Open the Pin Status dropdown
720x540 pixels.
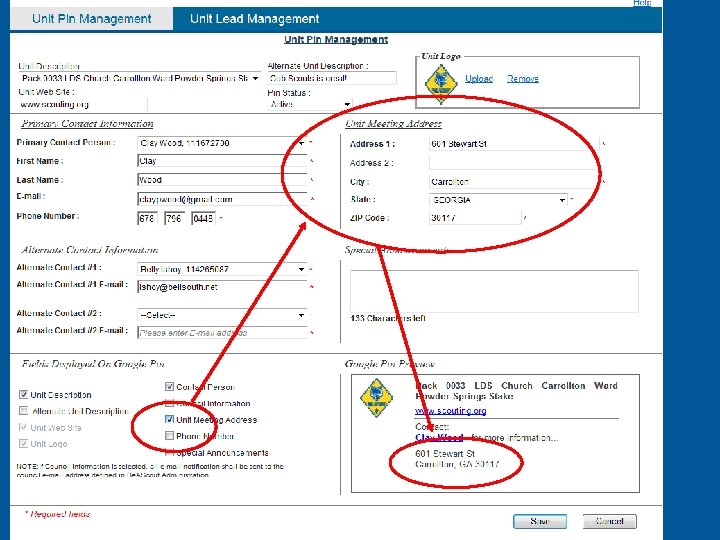310,104
